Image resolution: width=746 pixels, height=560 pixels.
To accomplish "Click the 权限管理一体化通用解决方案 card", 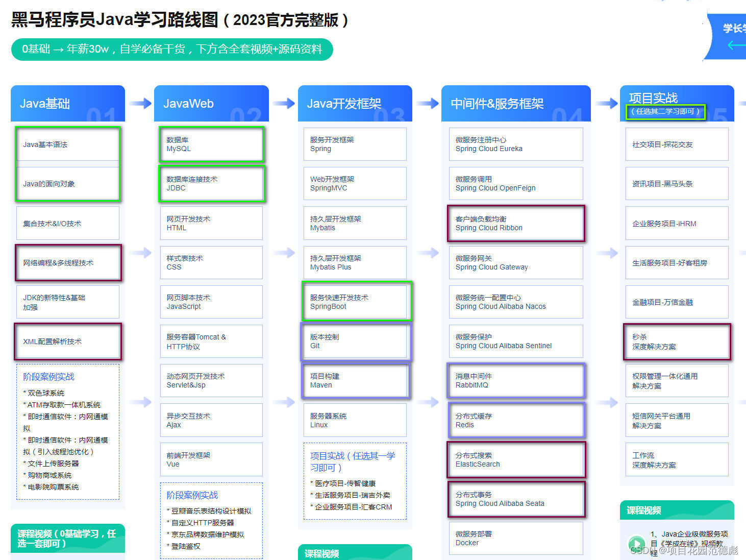I will click(x=677, y=380).
